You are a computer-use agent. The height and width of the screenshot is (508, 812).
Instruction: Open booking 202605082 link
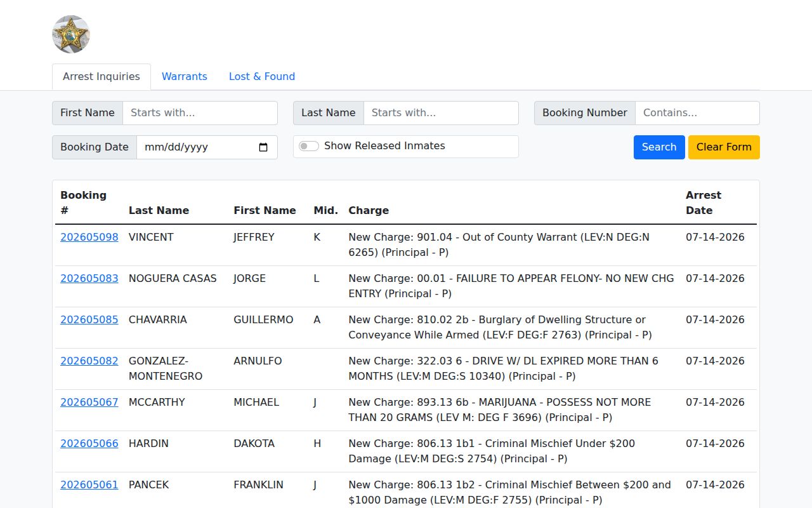[89, 361]
